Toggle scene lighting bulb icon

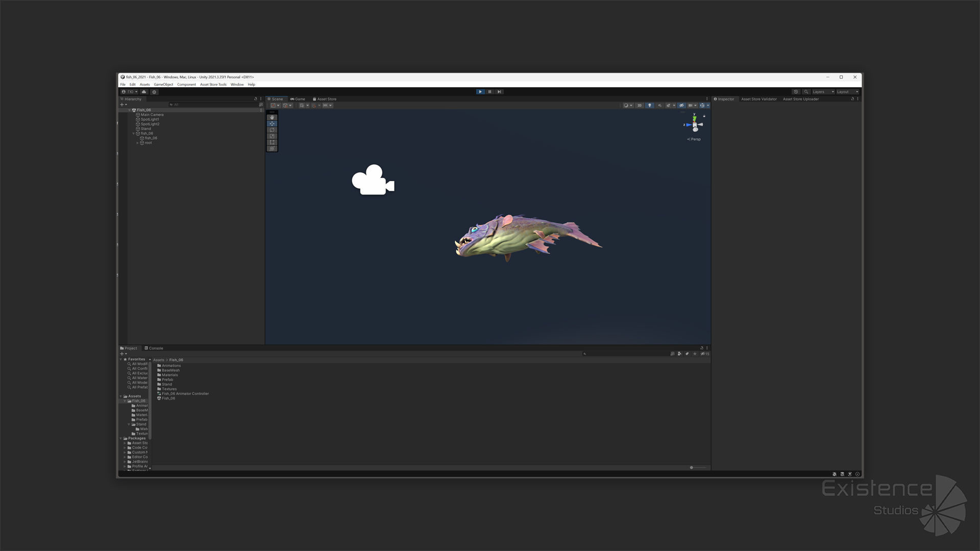click(649, 106)
